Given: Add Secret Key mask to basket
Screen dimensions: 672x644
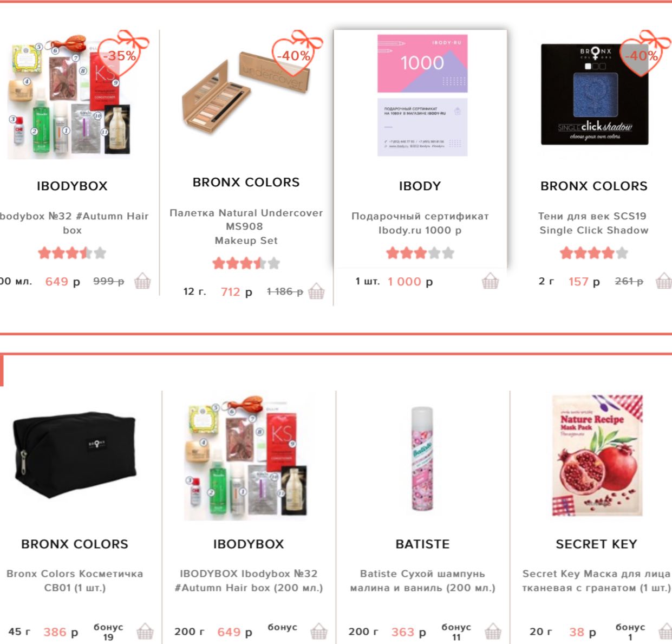Looking at the screenshot, I should coord(666,632).
